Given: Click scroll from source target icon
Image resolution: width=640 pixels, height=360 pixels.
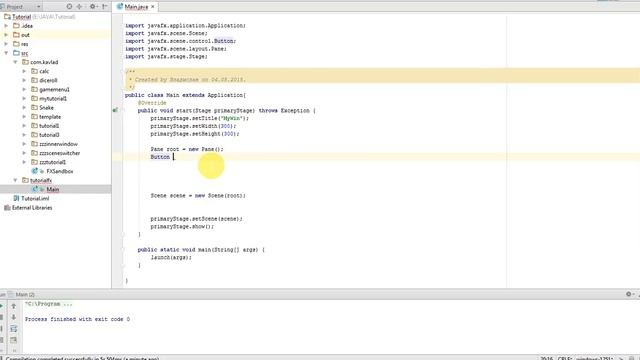Looking at the screenshot, I should 69,7.
